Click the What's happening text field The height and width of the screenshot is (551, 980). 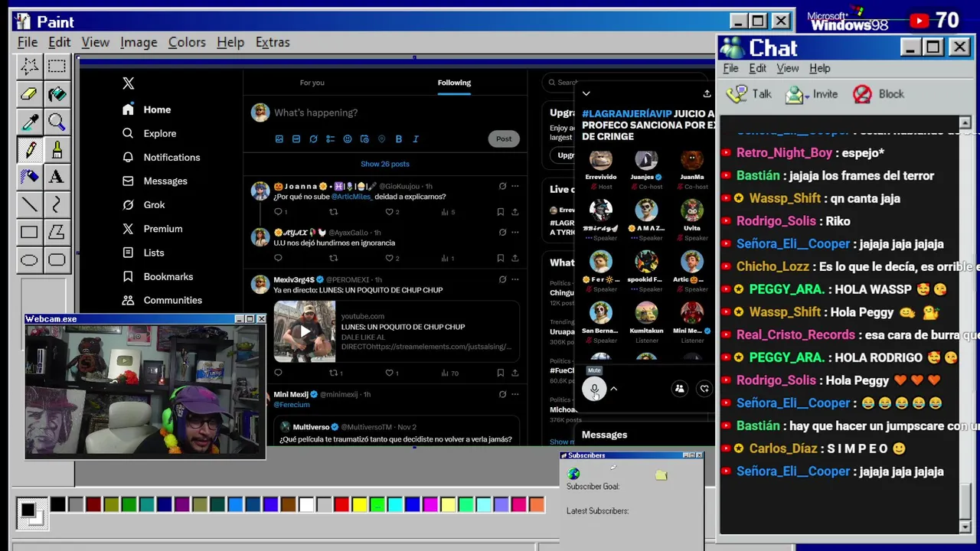pyautogui.click(x=315, y=112)
